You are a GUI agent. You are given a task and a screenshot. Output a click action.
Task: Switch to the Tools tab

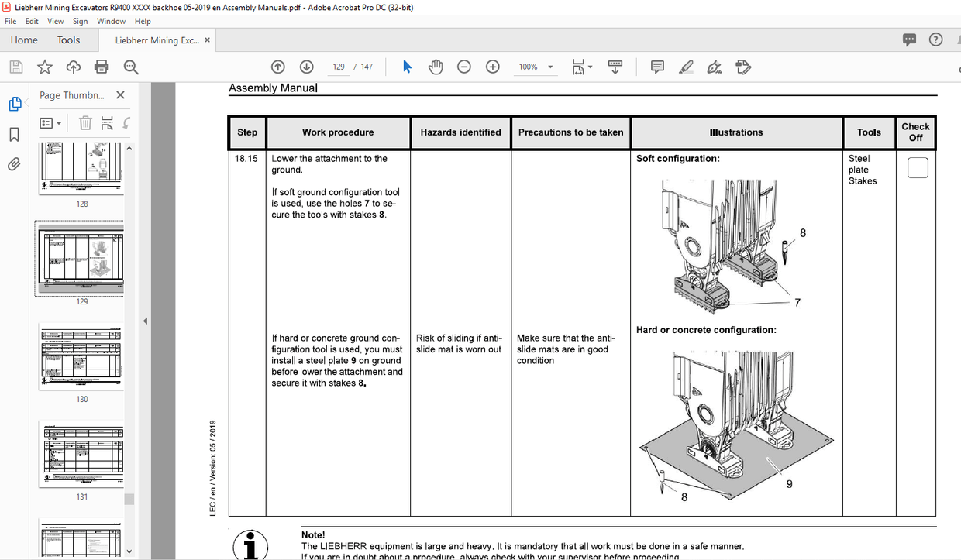pyautogui.click(x=68, y=40)
